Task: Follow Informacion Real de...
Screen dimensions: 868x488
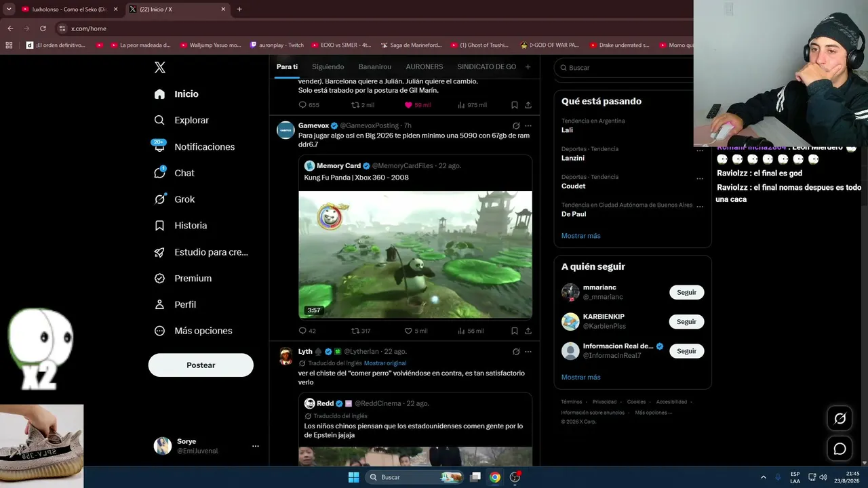Action: click(686, 351)
